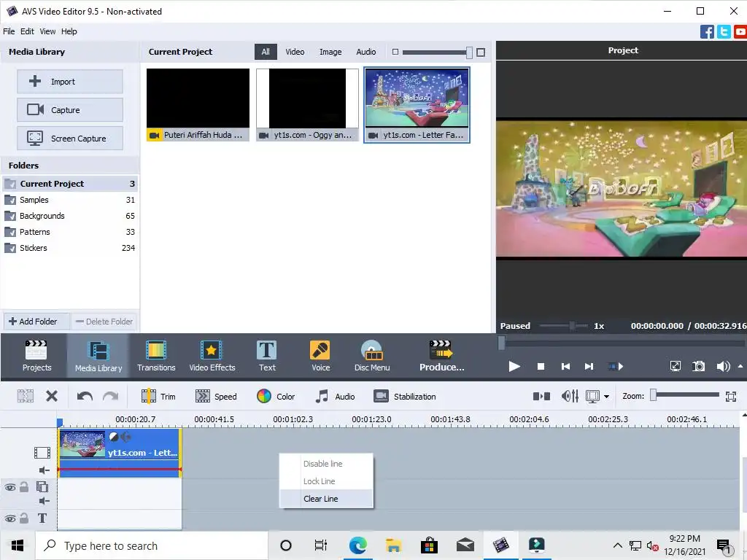Open the Help menu
Screen dimensions: 747x560
[x=69, y=31]
